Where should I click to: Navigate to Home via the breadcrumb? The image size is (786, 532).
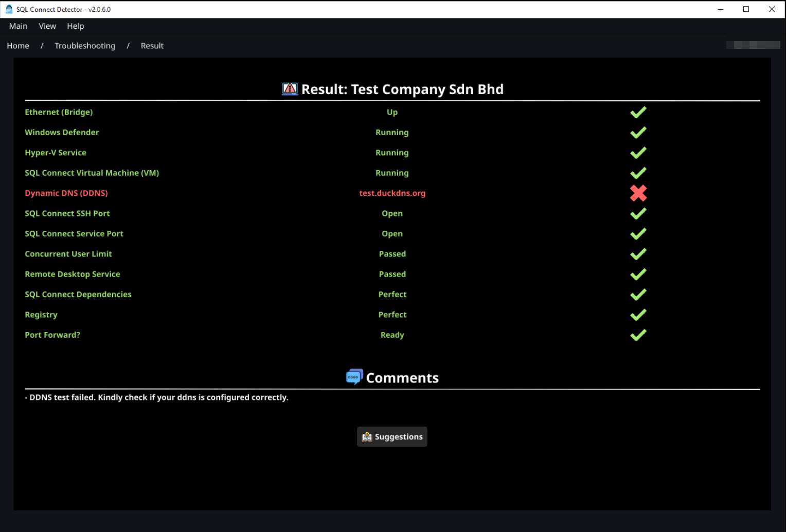17,45
